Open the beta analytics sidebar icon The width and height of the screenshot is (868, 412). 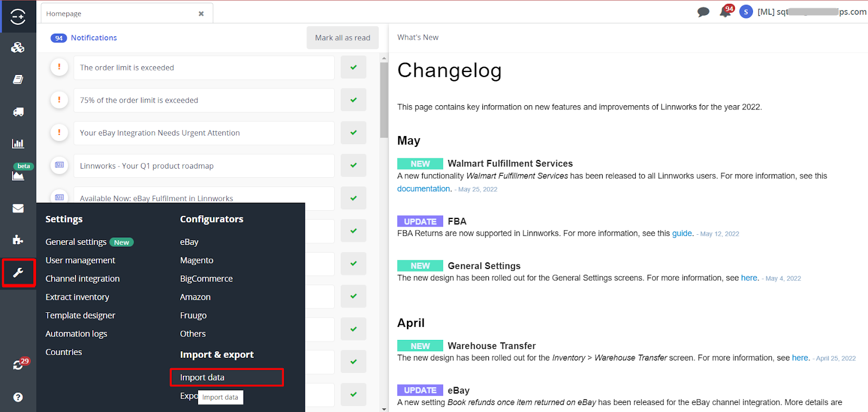point(18,175)
